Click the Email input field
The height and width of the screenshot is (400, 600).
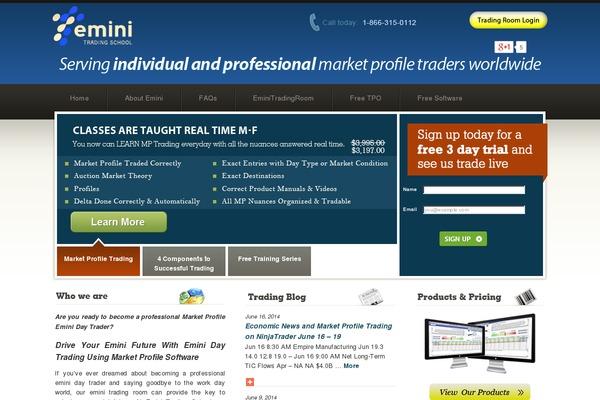(474, 210)
